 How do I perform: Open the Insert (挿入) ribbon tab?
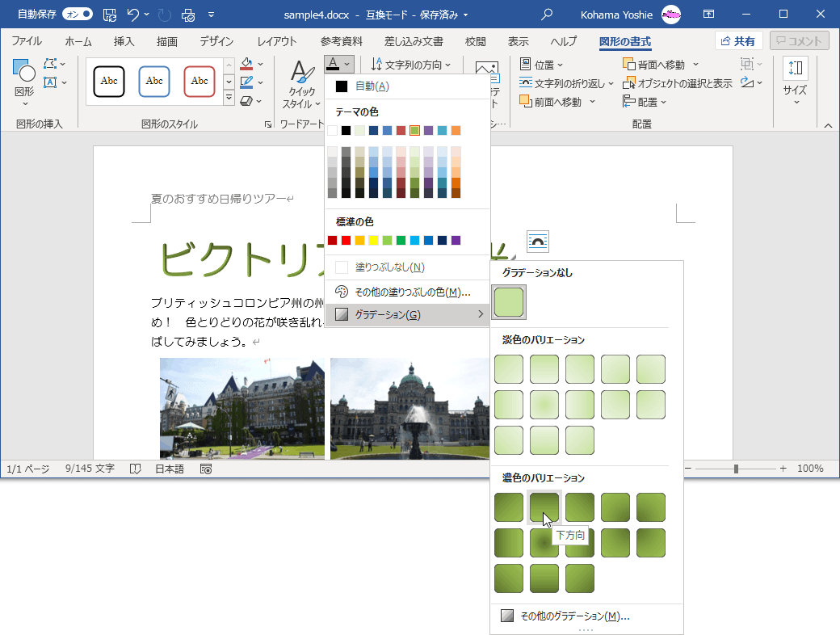tap(124, 41)
